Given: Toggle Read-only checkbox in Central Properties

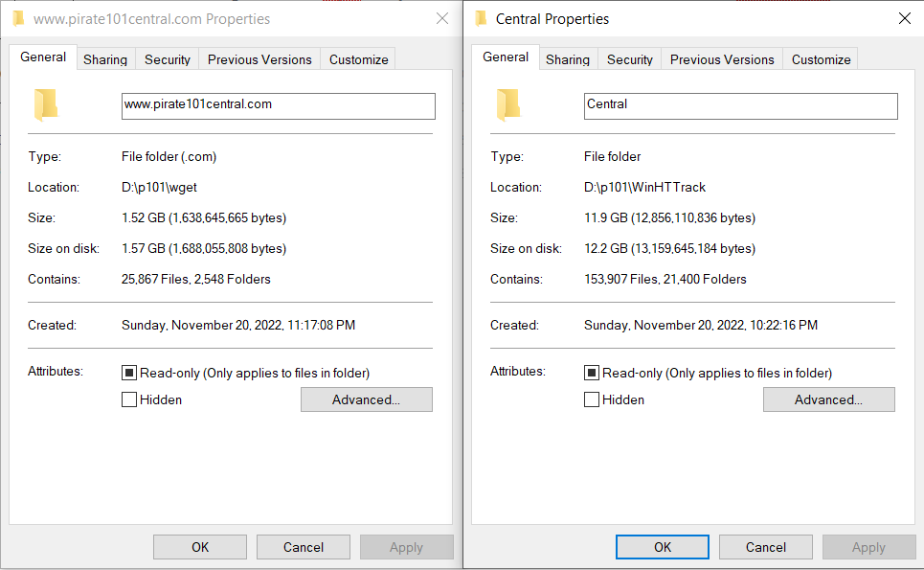Looking at the screenshot, I should (x=592, y=373).
